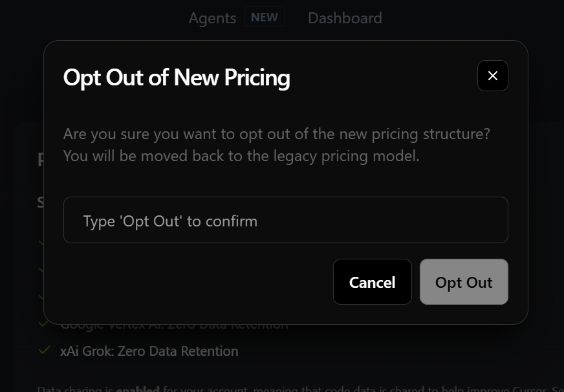Click the "moved back to legacy pricing" line
The height and width of the screenshot is (392, 564).
241,156
